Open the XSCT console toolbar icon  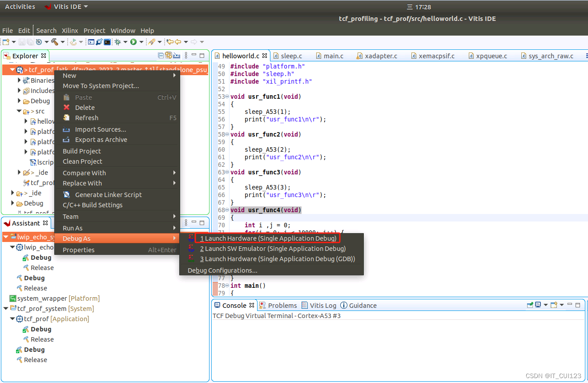point(91,42)
